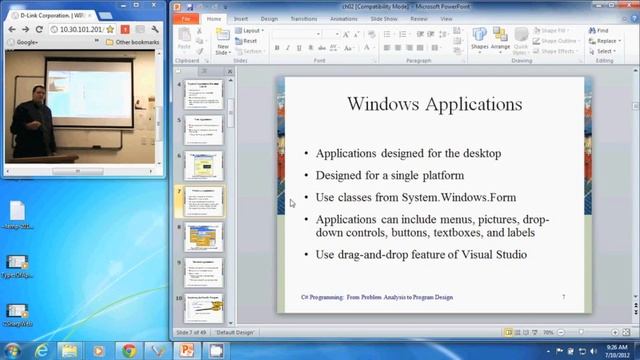Open the Shape Fill dropdown
Screen dimensions: 640x360
[551, 31]
